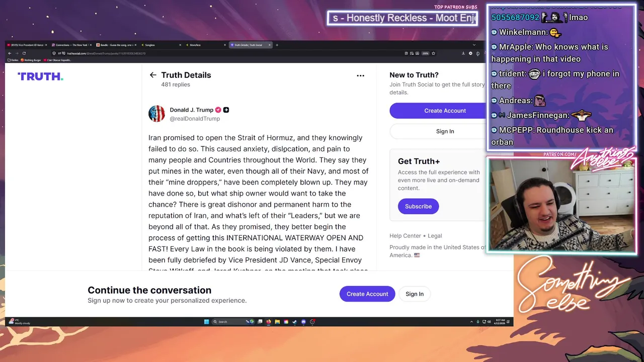
Task: Click the "New to Truth?" heading
Action: click(414, 75)
